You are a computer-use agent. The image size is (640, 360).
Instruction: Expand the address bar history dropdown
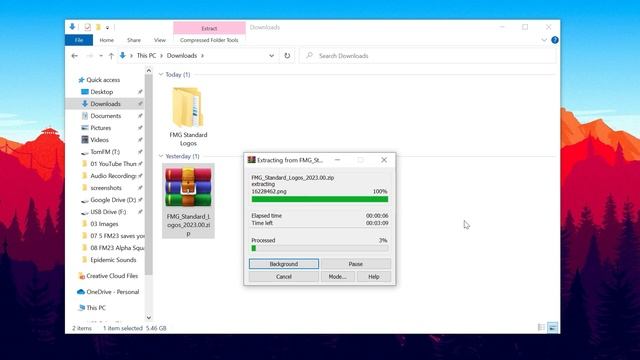click(x=271, y=56)
